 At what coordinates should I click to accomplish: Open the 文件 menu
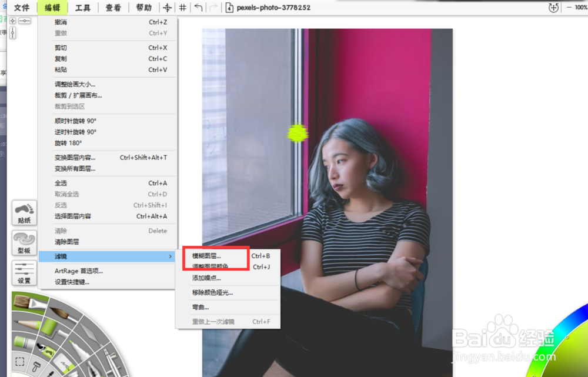click(22, 8)
